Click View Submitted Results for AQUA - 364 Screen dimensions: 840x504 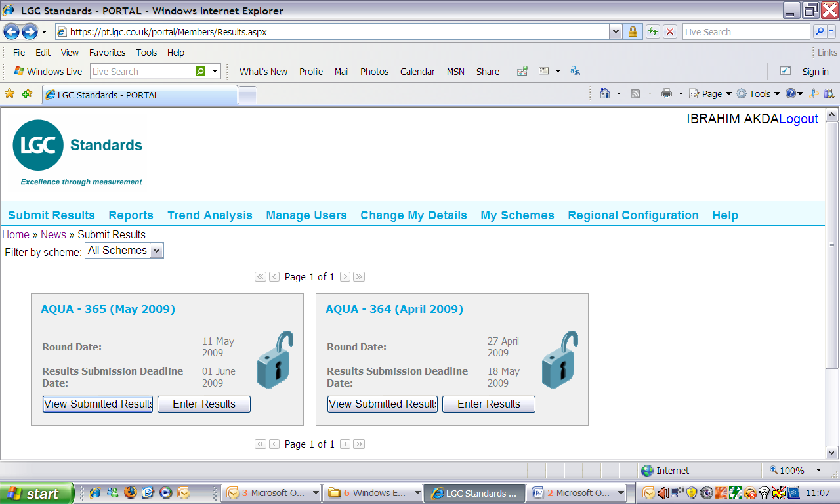(383, 404)
